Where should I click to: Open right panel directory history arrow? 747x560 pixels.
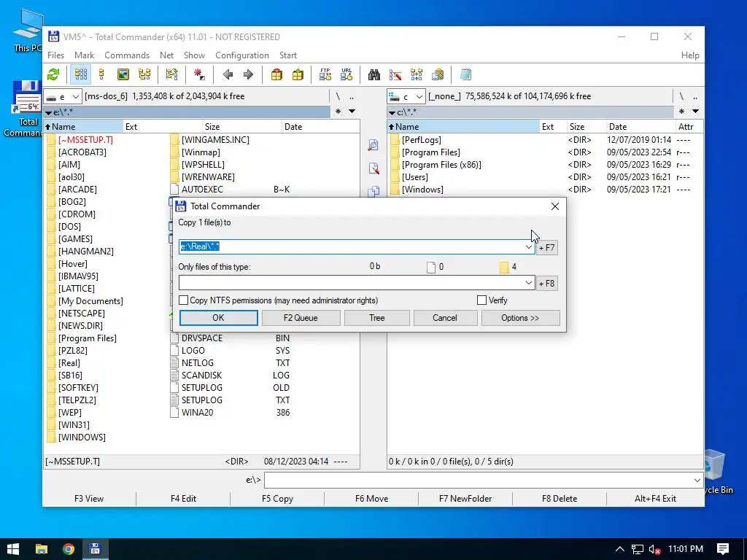[695, 112]
